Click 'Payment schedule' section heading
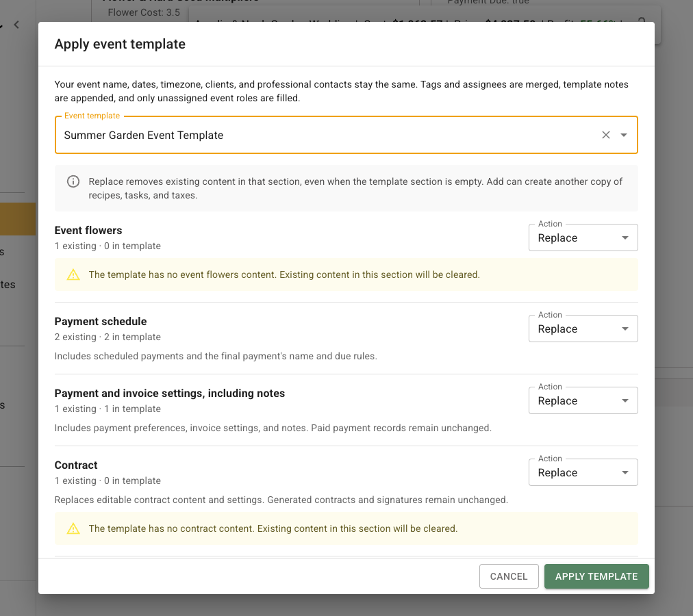This screenshot has width=693, height=616. click(x=101, y=321)
